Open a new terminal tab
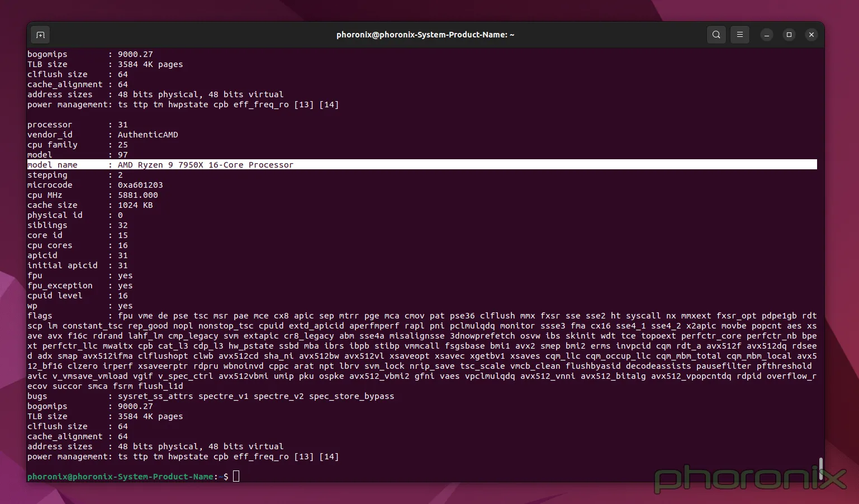Image resolution: width=859 pixels, height=504 pixels. pyautogui.click(x=40, y=35)
